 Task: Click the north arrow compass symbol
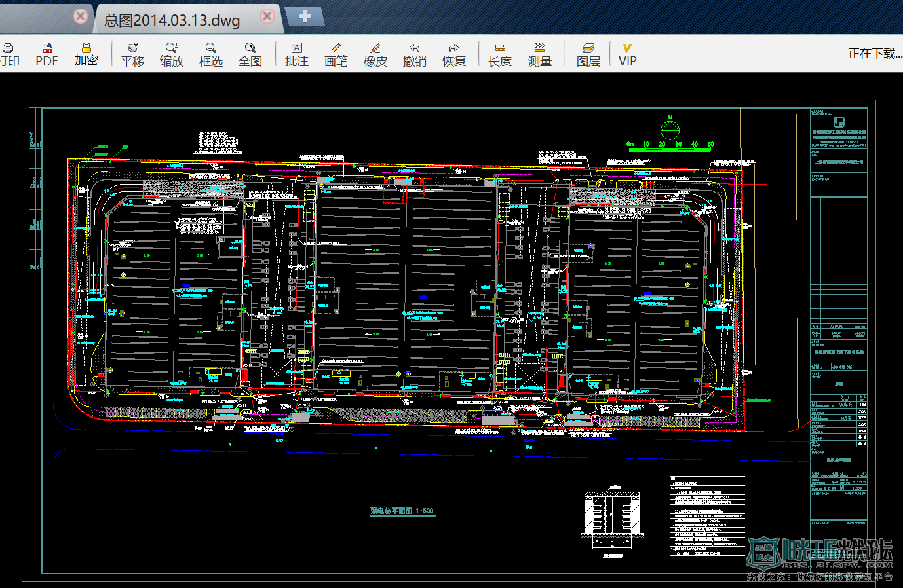(670, 128)
